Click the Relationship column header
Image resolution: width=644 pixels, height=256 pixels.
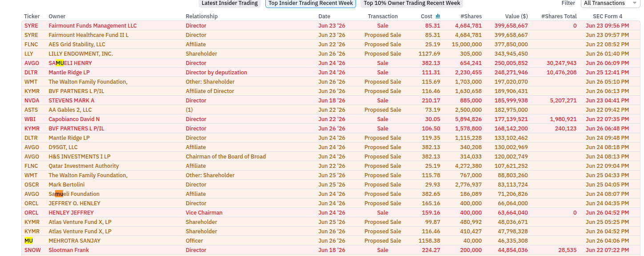tap(202, 16)
